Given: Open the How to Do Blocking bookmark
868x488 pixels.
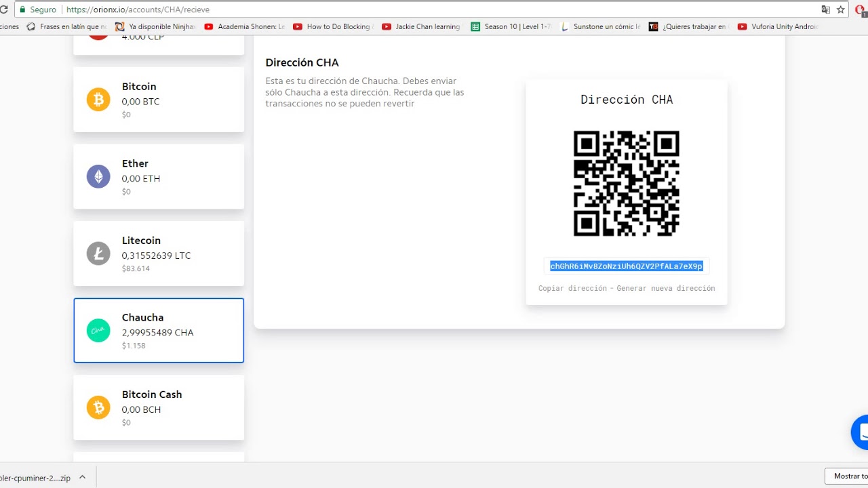Looking at the screenshot, I should tap(333, 26).
